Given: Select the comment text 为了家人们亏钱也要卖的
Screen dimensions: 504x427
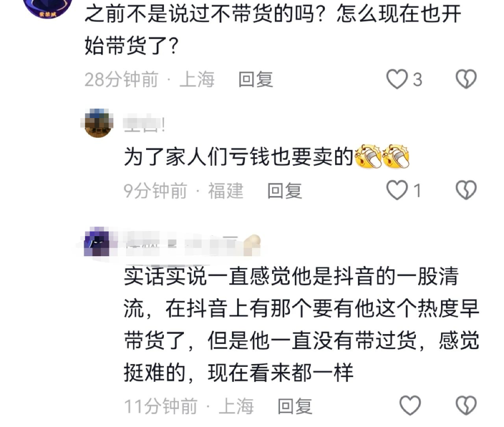Looking at the screenshot, I should click(x=238, y=157).
